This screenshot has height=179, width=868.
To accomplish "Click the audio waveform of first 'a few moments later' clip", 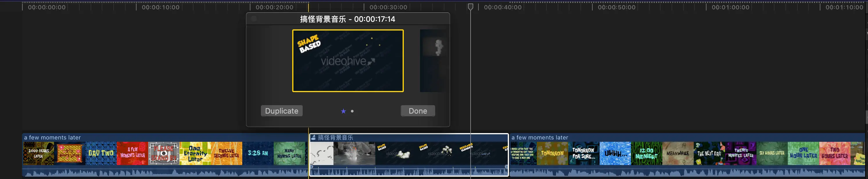I will tap(165, 173).
